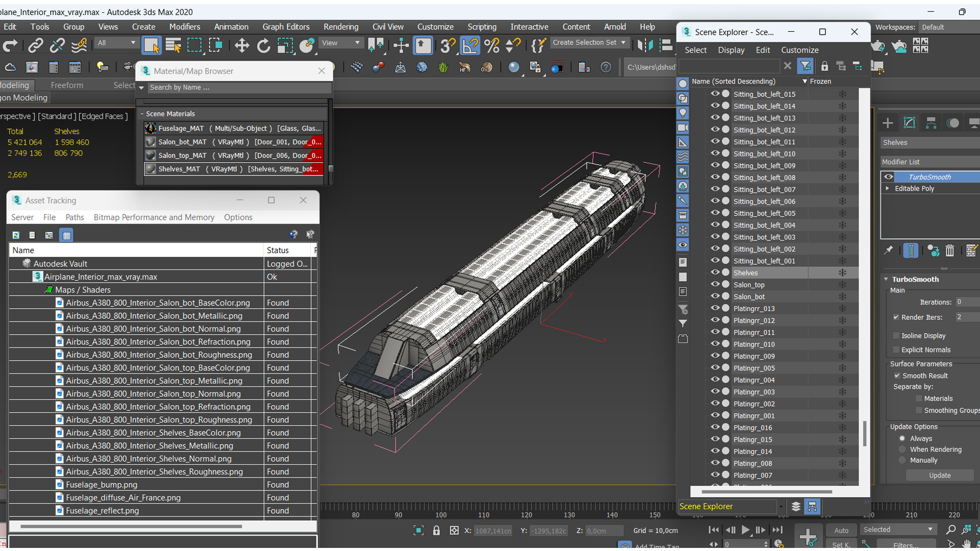Open Scripting menu
The width and height of the screenshot is (980, 551).
(x=482, y=27)
